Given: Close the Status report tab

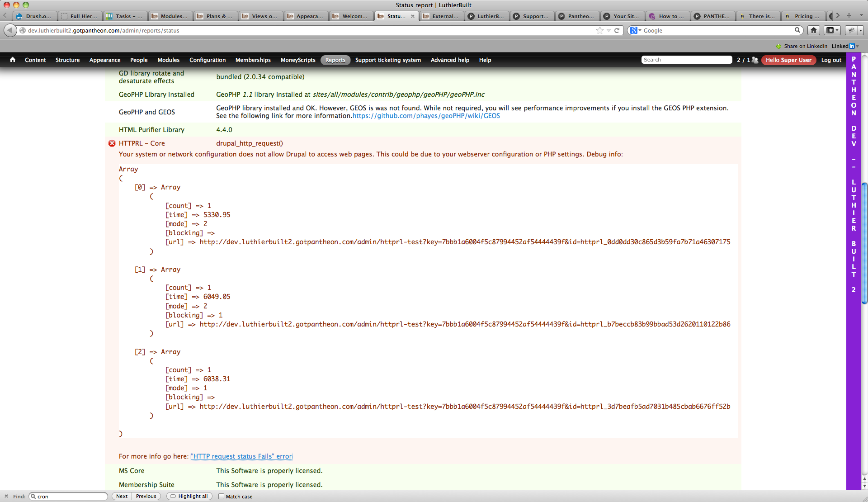Looking at the screenshot, I should tap(413, 16).
